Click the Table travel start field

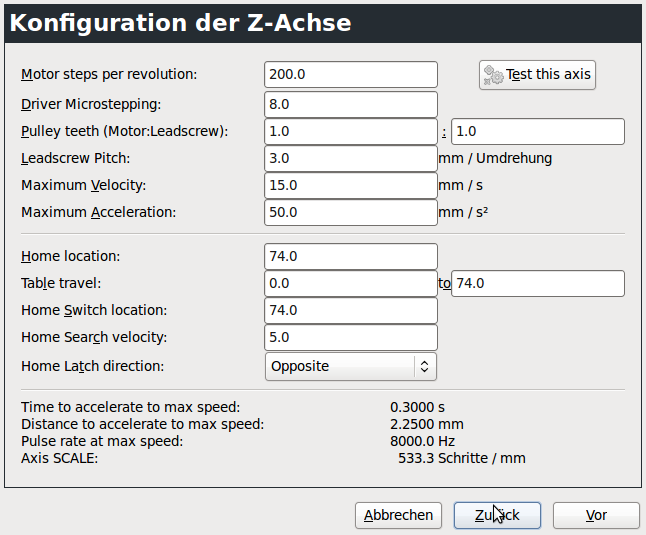point(351,283)
